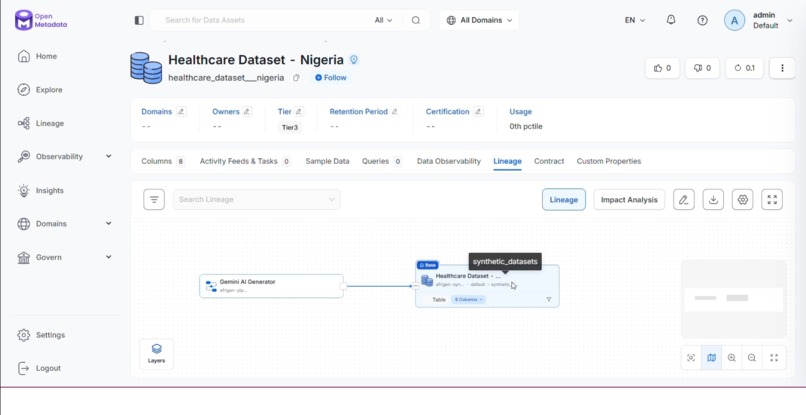Open the Layers panel button

tap(156, 354)
